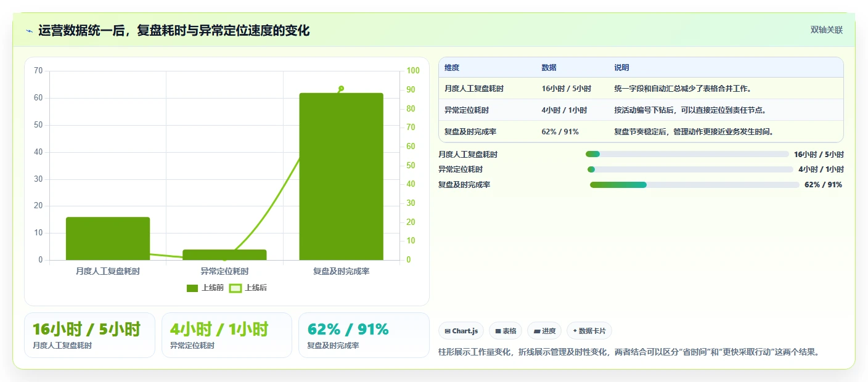
Task: Click table value 62% / 91%
Action: coord(560,132)
